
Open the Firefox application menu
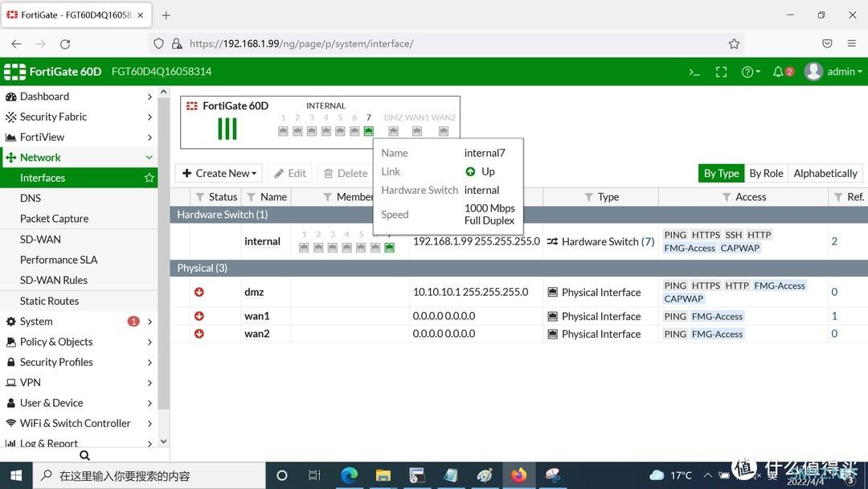pos(851,43)
